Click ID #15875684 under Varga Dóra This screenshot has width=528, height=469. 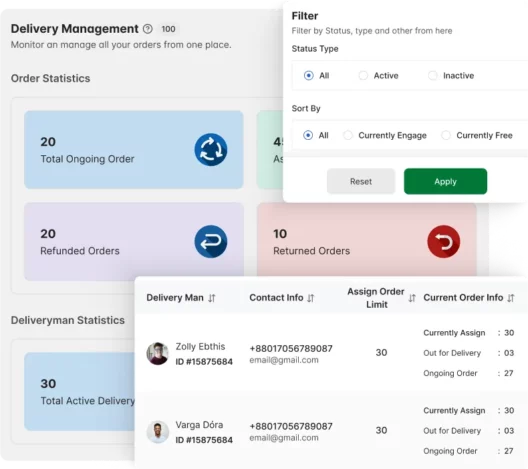point(204,440)
